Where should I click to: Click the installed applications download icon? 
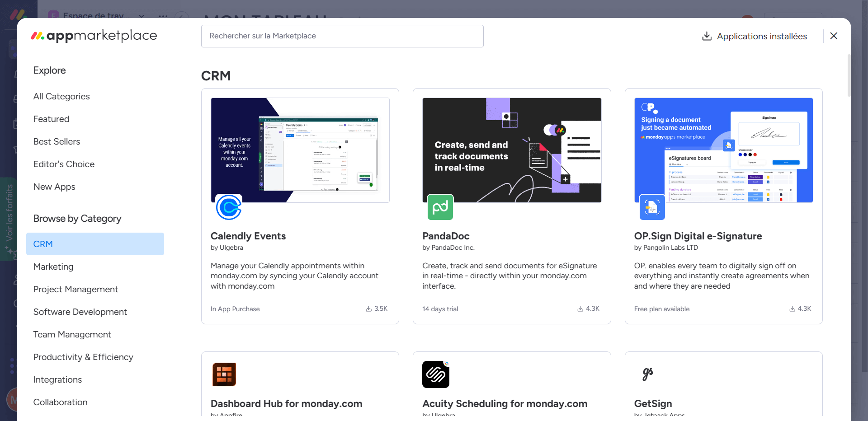[x=707, y=36]
